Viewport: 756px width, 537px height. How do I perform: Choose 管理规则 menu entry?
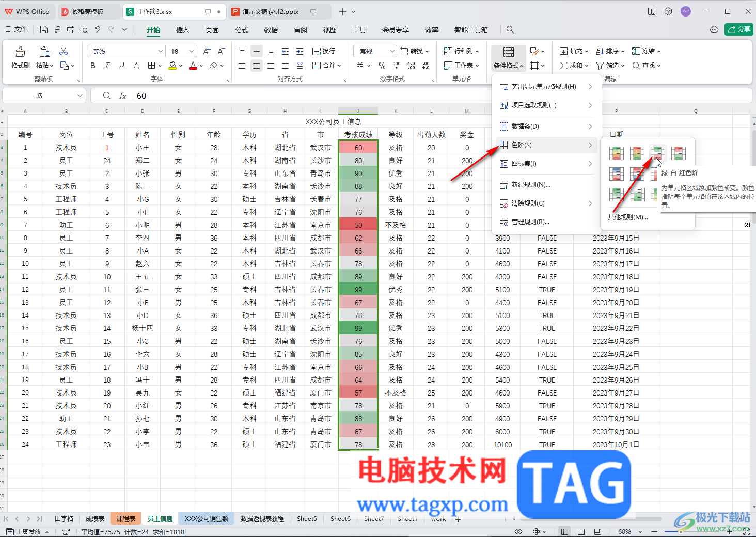pos(546,222)
